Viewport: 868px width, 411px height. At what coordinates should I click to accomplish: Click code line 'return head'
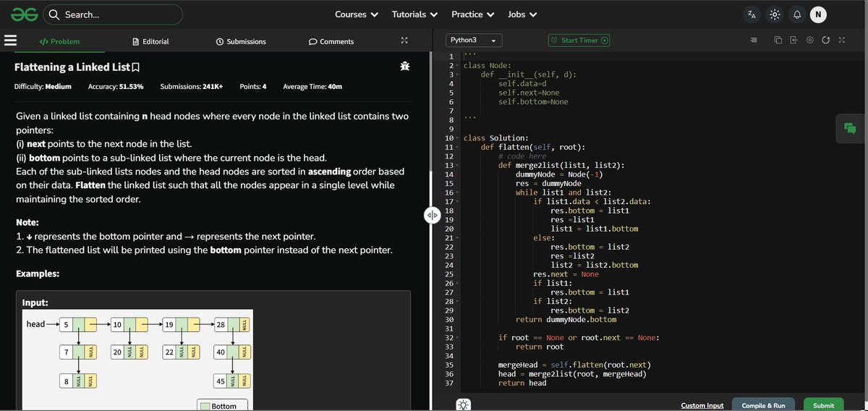pyautogui.click(x=522, y=383)
